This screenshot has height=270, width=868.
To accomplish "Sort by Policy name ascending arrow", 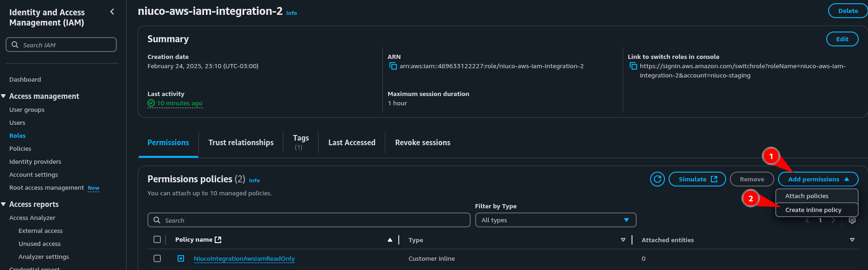I will point(390,240).
